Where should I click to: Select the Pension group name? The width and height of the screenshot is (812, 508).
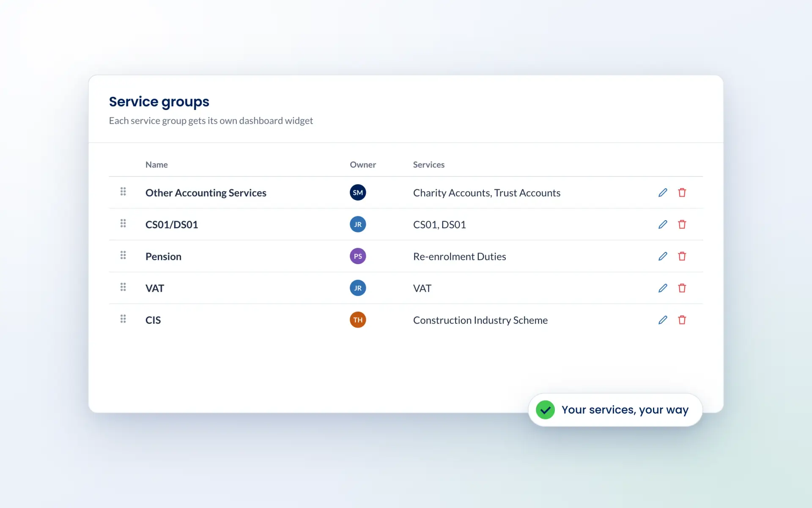coord(163,257)
